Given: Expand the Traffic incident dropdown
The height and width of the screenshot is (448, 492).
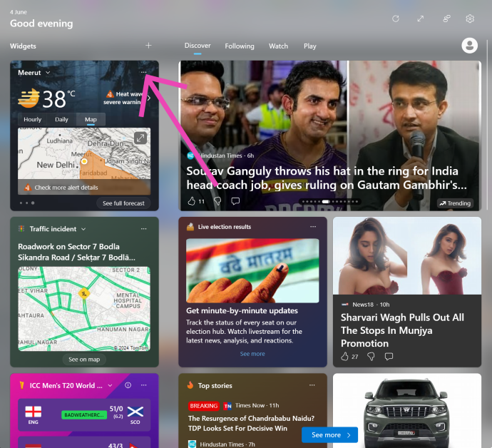Looking at the screenshot, I should coord(83,229).
